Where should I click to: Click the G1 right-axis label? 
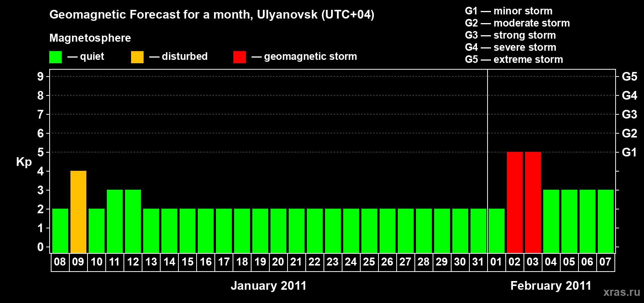(630, 152)
